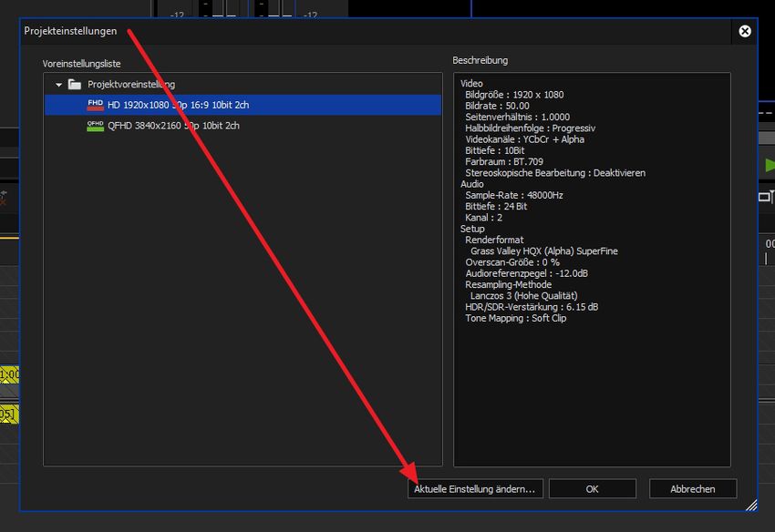Click the Projektvoreinstellung folder icon
775x532 pixels.
75,85
